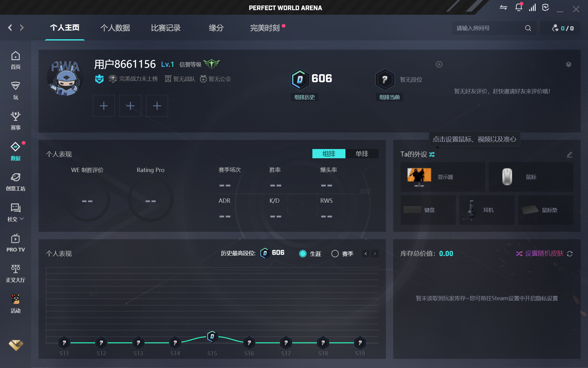The width and height of the screenshot is (588, 368).
Task: Click the previous arrow in season chart
Action: tap(366, 254)
